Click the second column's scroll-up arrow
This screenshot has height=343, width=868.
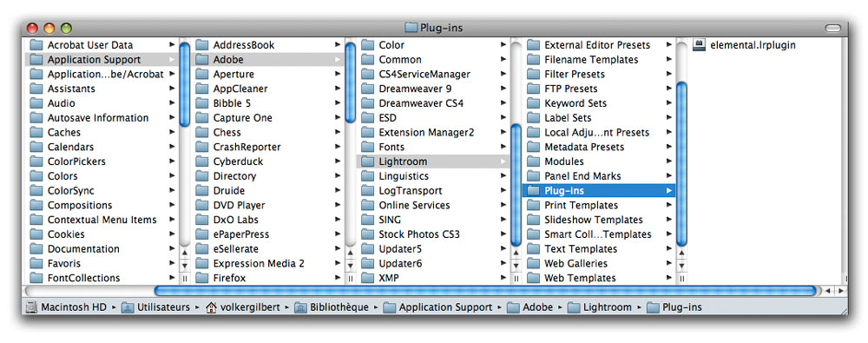(351, 253)
